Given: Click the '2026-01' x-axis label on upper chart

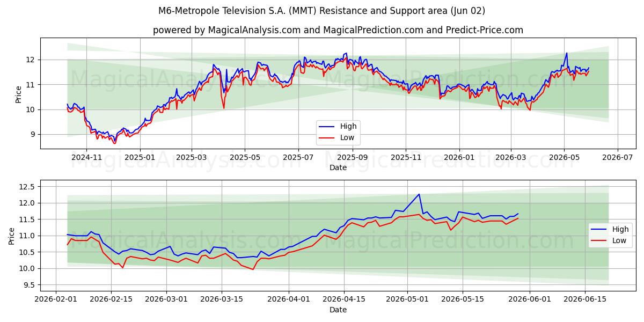Looking at the screenshot, I should pyautogui.click(x=459, y=157).
